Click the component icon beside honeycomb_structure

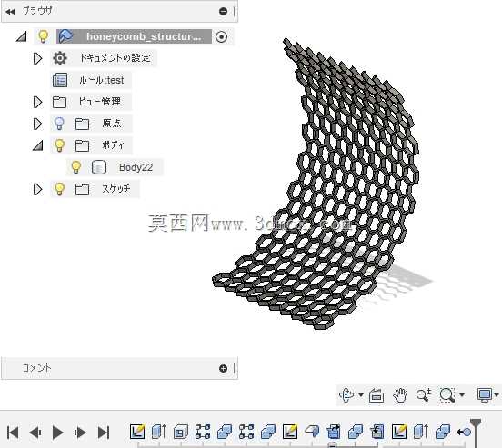coord(65,36)
